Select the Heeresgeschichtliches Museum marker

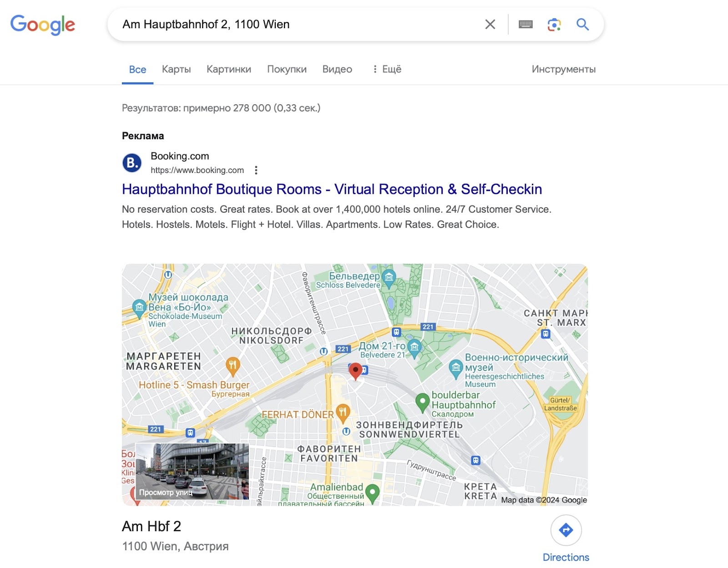455,369
